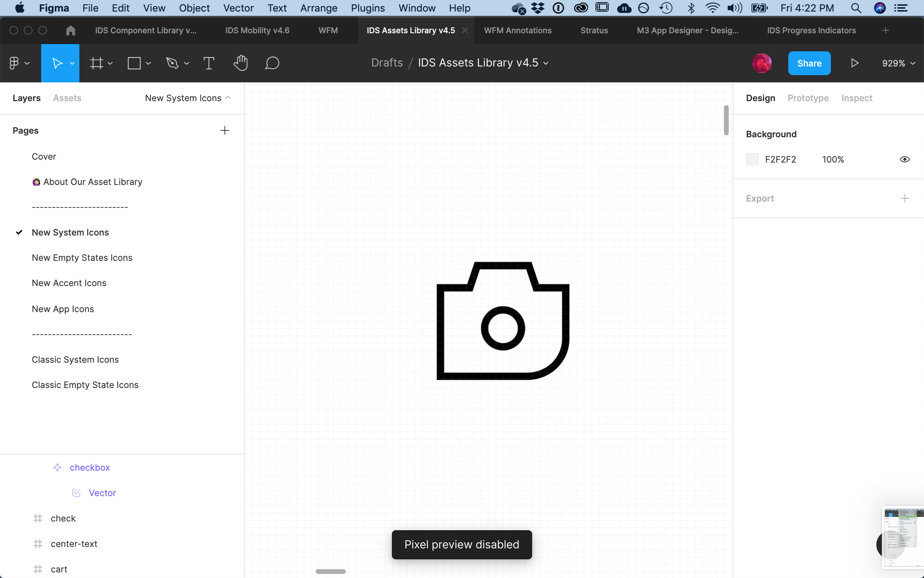
Task: Open the Arrange menu
Action: tap(319, 8)
